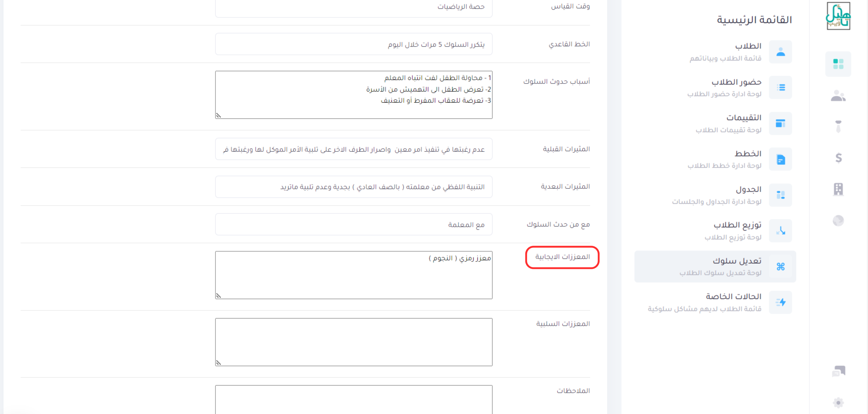Click the توزيع الطلاب arrows icon
The image size is (868, 414).
[x=780, y=231]
